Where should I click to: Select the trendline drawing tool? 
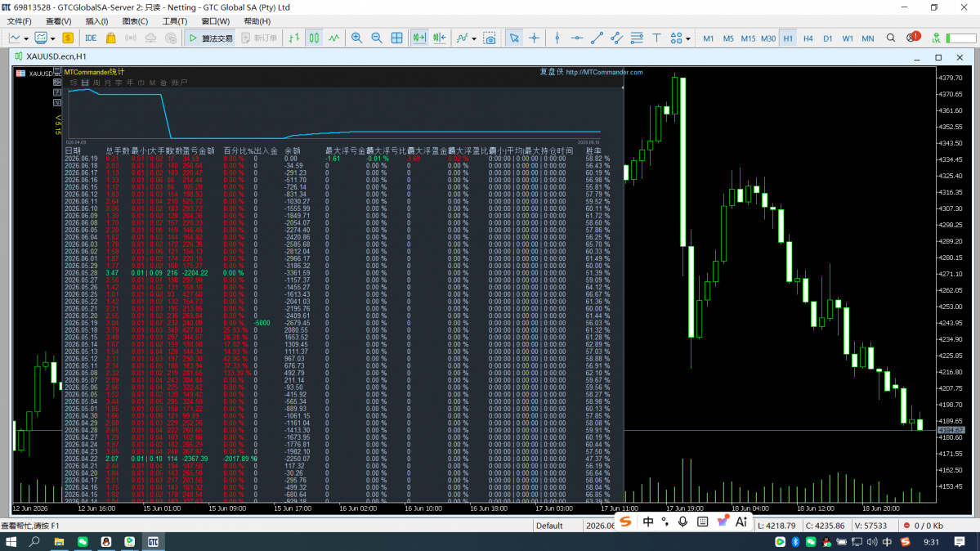click(596, 38)
